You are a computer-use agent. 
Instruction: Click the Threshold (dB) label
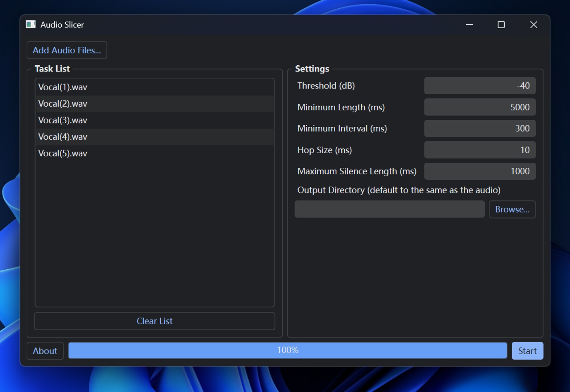326,86
